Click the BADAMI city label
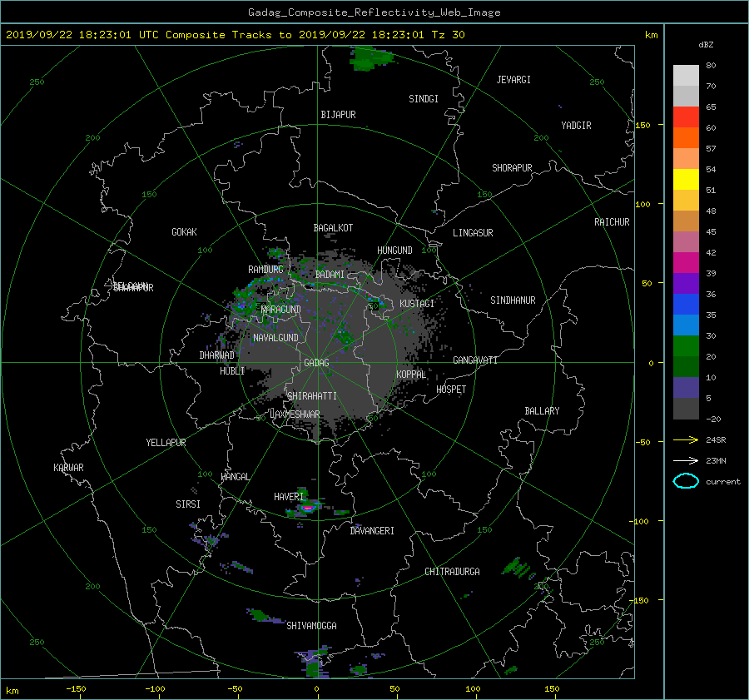This screenshot has height=700, width=749. 330,275
